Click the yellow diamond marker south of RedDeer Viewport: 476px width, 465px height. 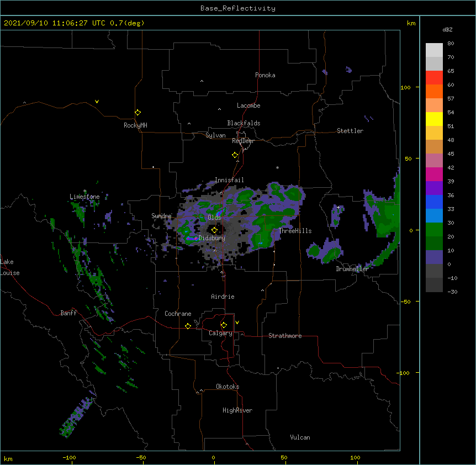(235, 155)
